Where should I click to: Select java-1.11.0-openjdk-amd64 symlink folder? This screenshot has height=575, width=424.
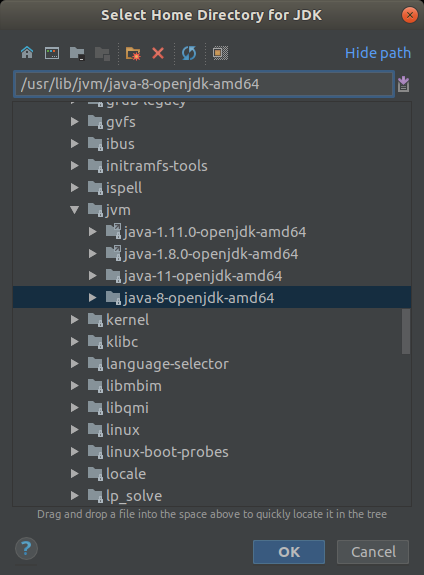pos(215,232)
